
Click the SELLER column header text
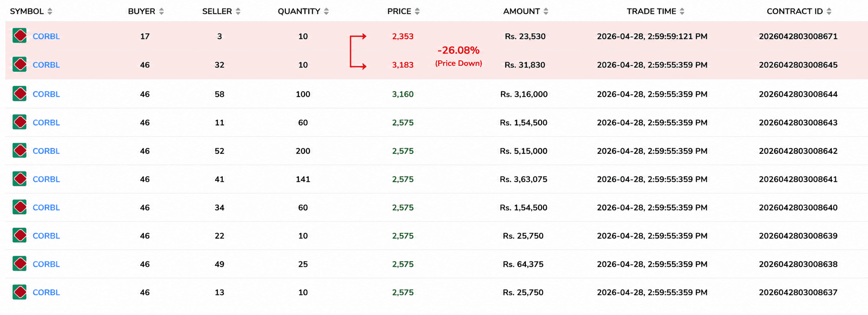(x=217, y=12)
